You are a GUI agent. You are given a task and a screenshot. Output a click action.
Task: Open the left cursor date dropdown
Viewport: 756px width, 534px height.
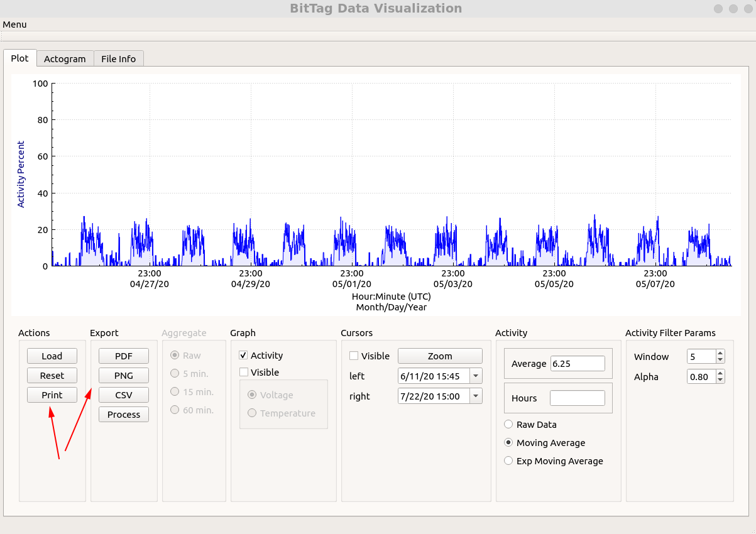tap(476, 376)
